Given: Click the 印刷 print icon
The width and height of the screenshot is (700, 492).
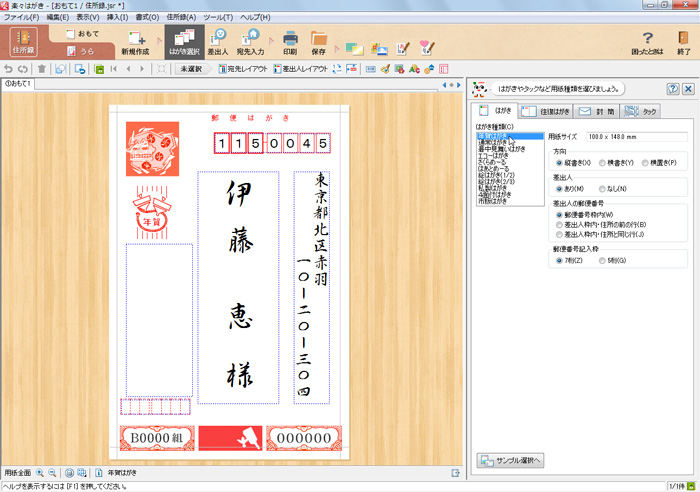Looking at the screenshot, I should pyautogui.click(x=289, y=40).
